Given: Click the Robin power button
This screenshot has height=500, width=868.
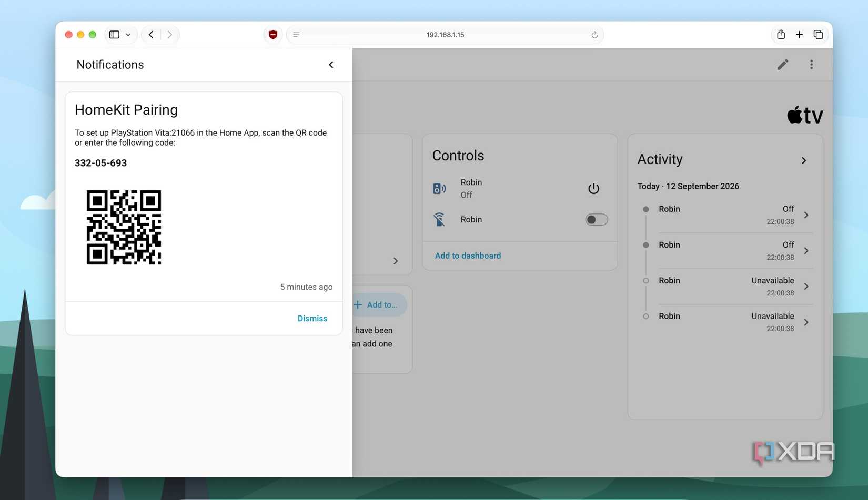Looking at the screenshot, I should coord(593,188).
